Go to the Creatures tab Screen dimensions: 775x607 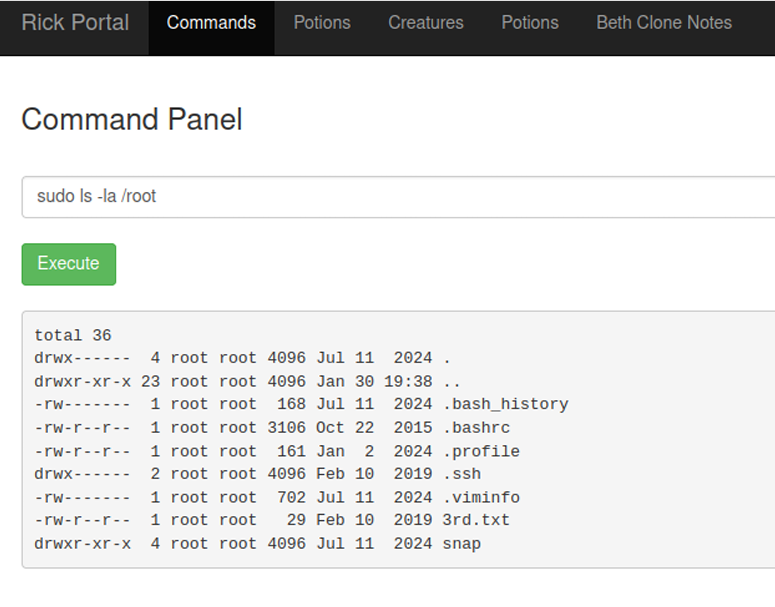(x=426, y=22)
